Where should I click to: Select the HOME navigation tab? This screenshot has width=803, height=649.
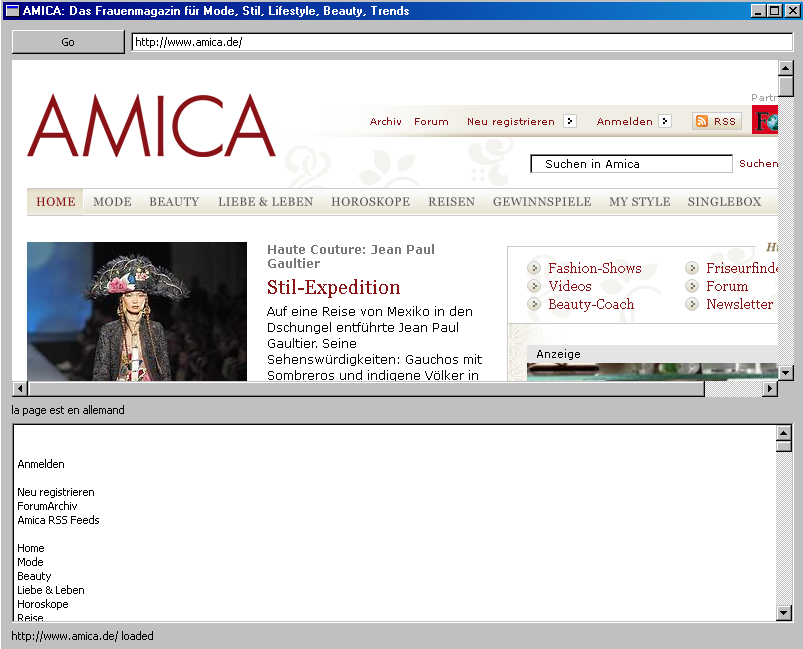[x=55, y=202]
